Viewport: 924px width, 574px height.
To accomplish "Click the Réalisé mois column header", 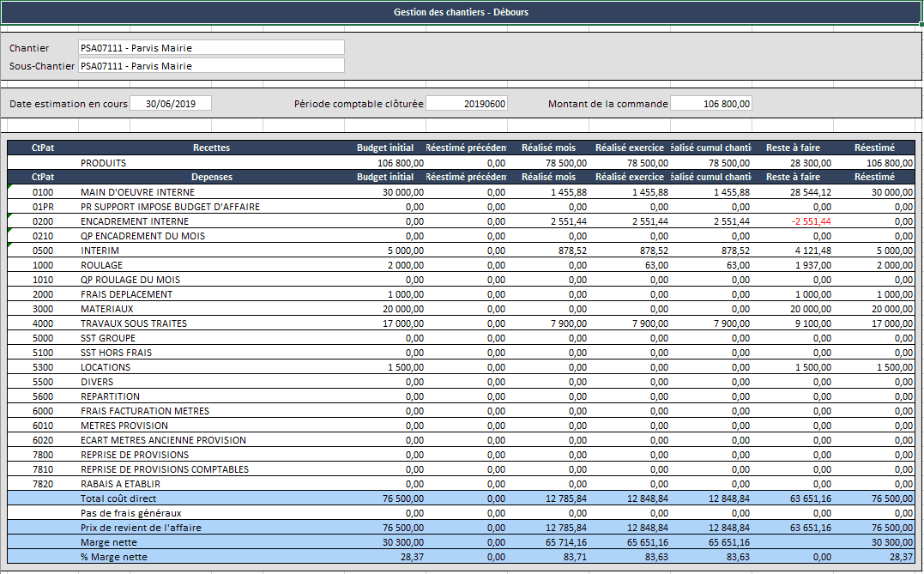I will point(547,148).
